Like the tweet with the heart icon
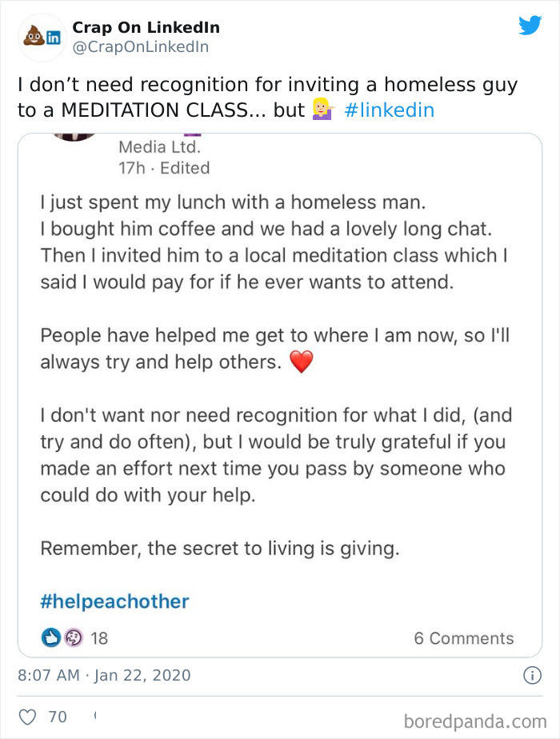560x739 pixels. (26, 716)
